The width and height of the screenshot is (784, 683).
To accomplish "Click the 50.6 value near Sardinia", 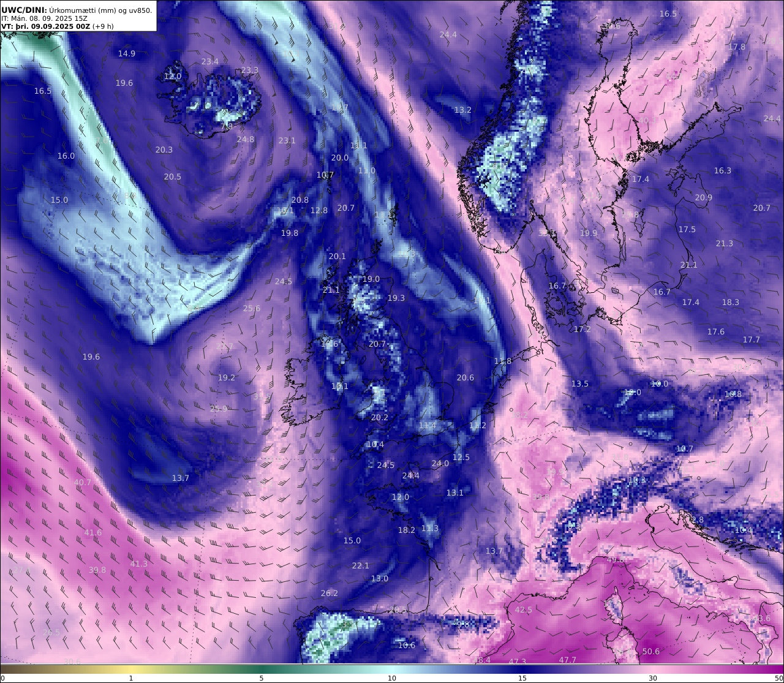I will [x=650, y=651].
